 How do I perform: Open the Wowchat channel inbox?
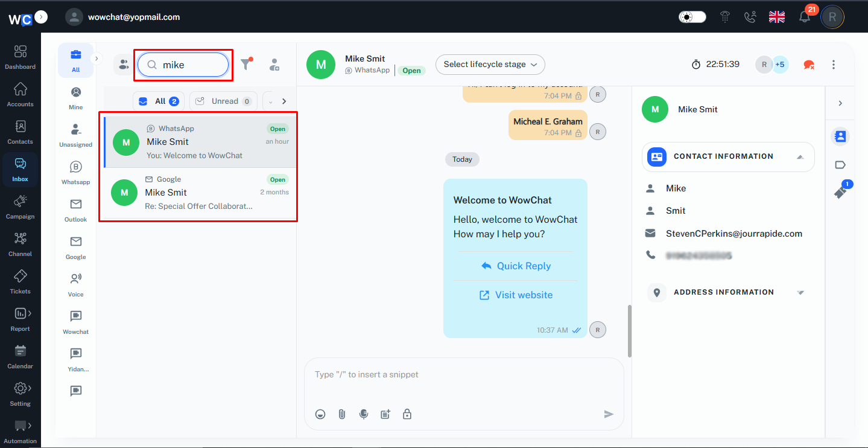(x=76, y=323)
